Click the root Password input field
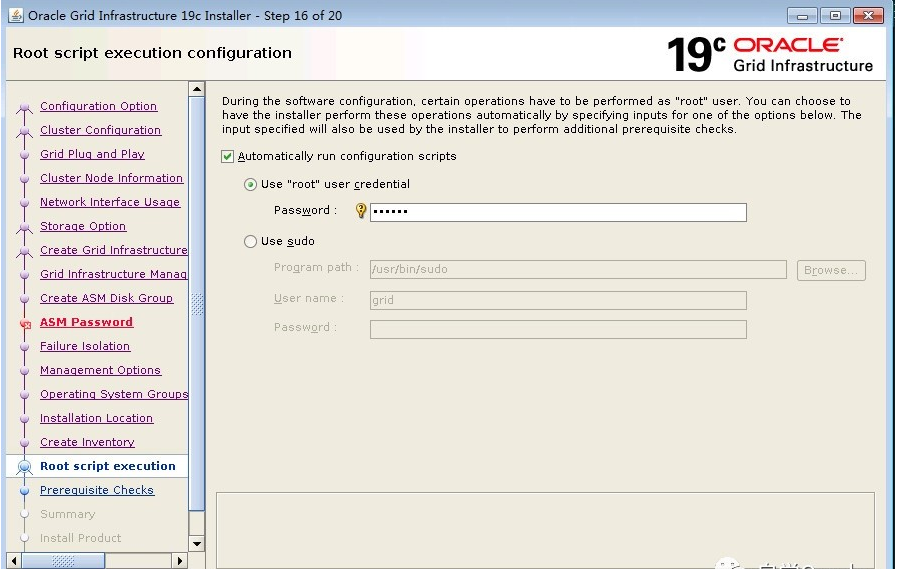The width and height of the screenshot is (897, 569). click(x=558, y=212)
